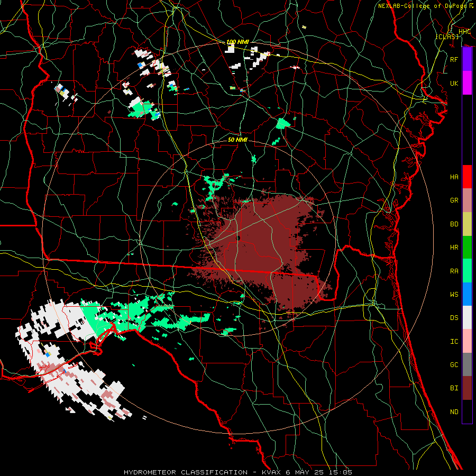Click the WS legend label

pyautogui.click(x=454, y=294)
